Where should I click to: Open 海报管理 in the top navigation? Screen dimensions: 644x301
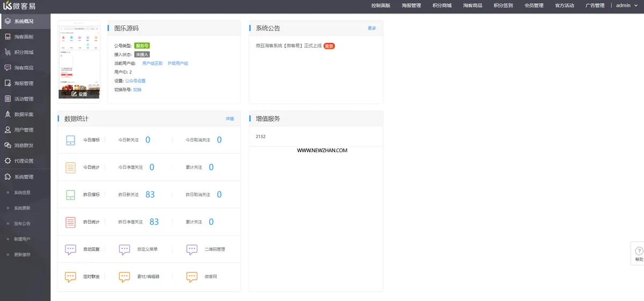pyautogui.click(x=412, y=5)
